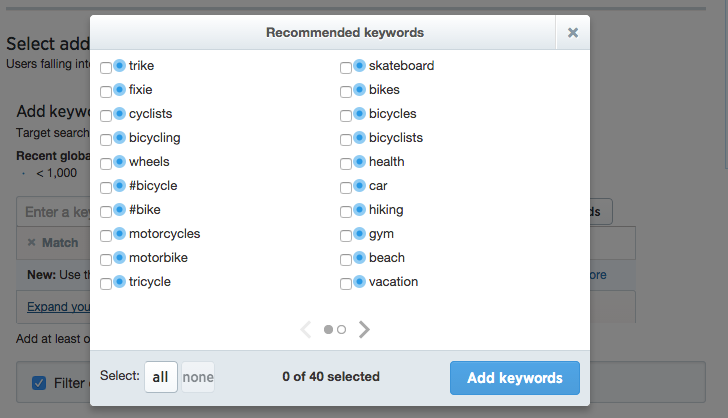
Task: Click the blue dot icon beside health
Action: click(x=359, y=161)
